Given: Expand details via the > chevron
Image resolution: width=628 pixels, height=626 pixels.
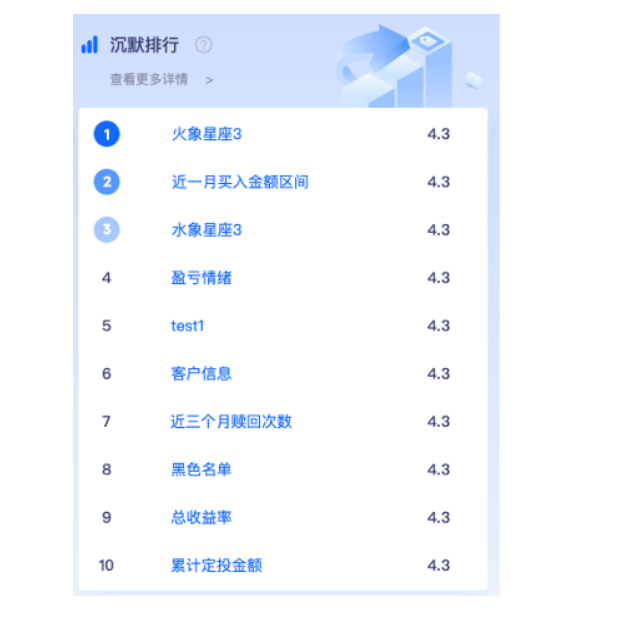Looking at the screenshot, I should coord(209,80).
